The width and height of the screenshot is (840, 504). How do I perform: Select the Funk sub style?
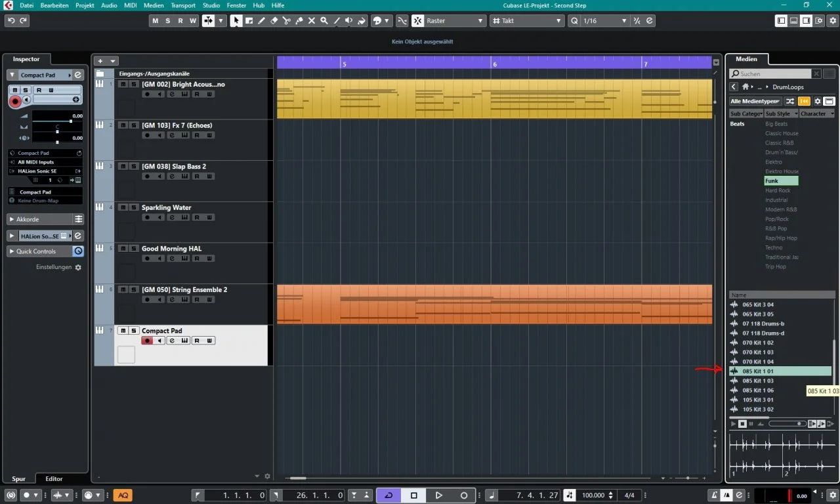point(781,180)
